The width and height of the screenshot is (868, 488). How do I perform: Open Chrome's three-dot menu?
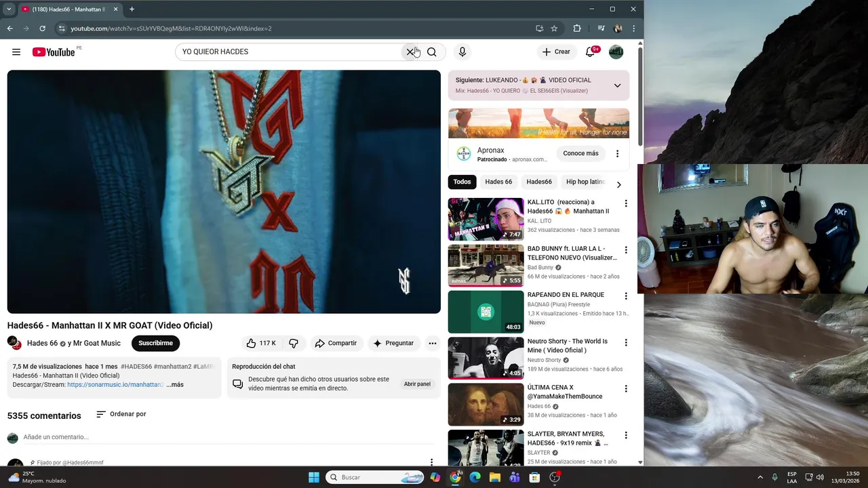[633, 28]
